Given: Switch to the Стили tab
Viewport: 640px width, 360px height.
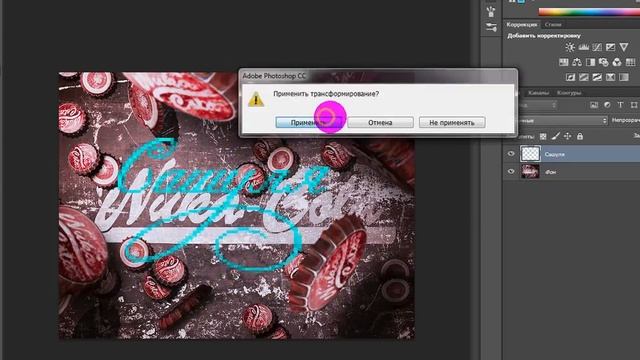Looking at the screenshot, I should tap(553, 24).
